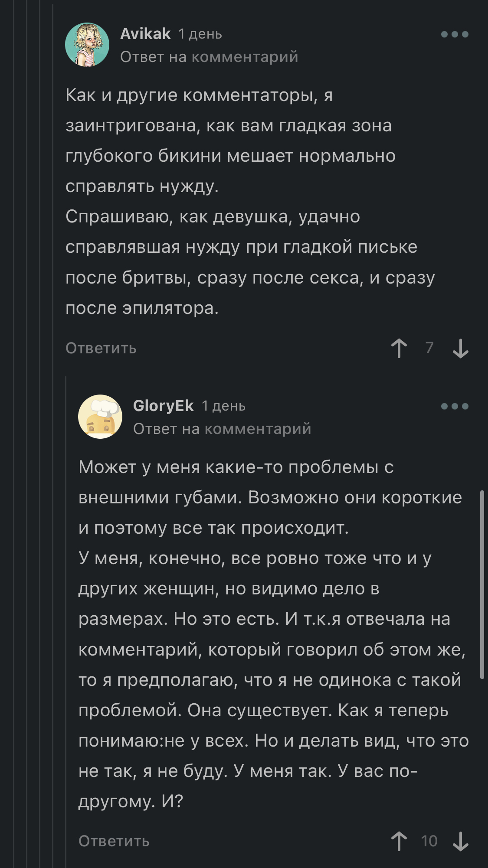Screen dimensions: 488x868
Task: Go to parent via GloryEk's 'Ответ на комментарий'
Action: tap(222, 429)
